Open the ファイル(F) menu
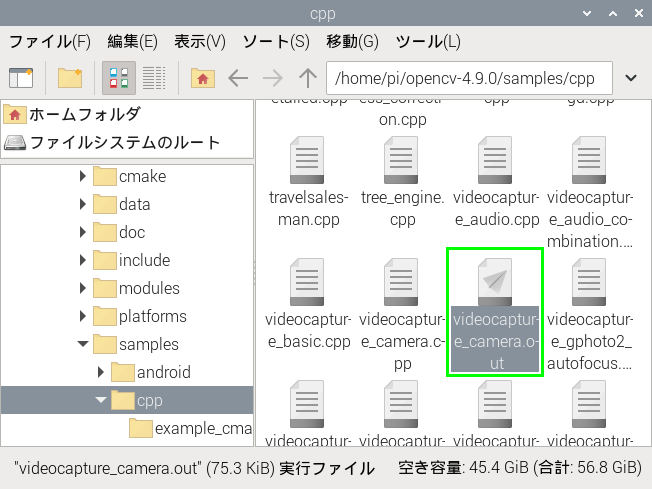Screen dimensions: 652x489 coord(50,42)
